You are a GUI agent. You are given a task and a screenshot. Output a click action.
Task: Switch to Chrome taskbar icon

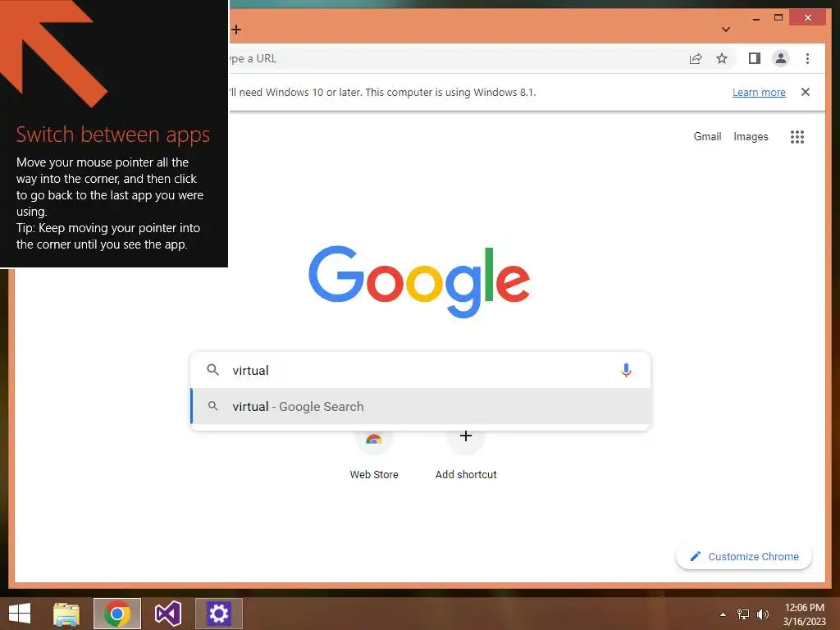tap(117, 614)
